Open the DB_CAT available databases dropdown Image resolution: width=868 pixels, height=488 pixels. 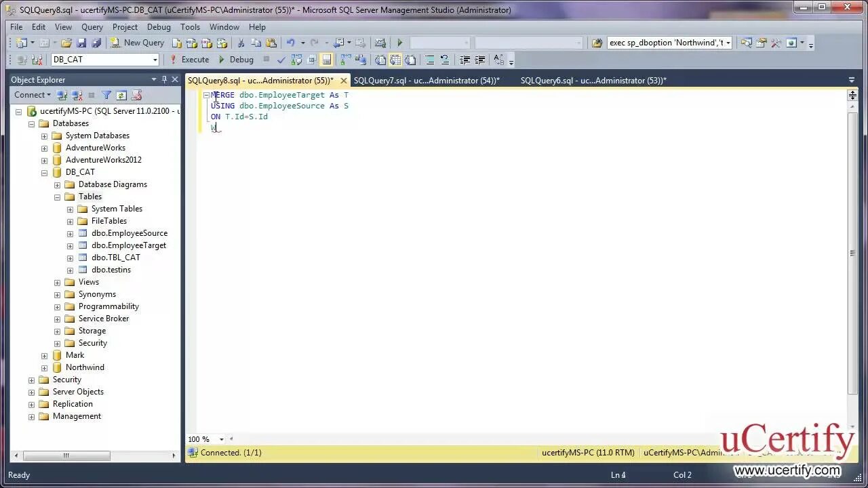[155, 60]
